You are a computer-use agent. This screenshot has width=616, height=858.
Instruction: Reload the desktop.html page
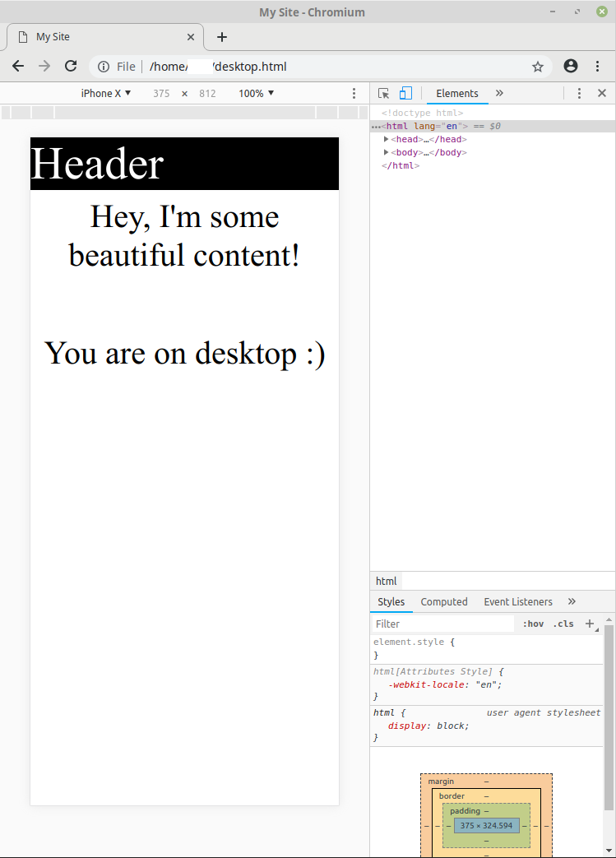71,66
